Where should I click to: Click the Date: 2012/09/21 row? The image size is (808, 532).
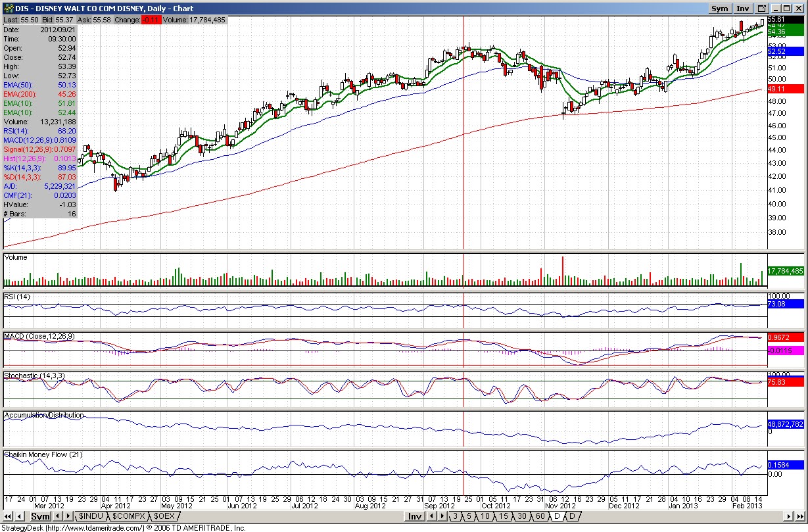[41, 30]
